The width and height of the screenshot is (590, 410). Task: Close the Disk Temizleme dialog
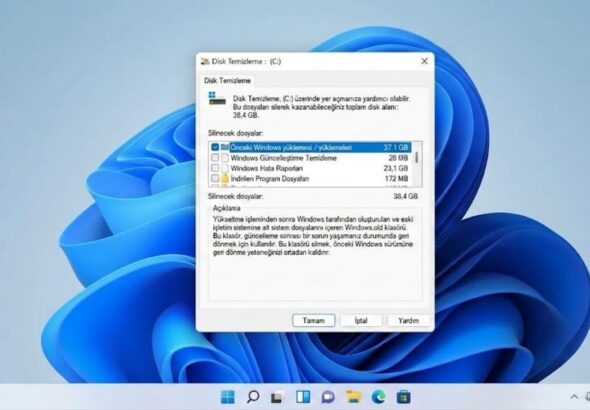424,61
